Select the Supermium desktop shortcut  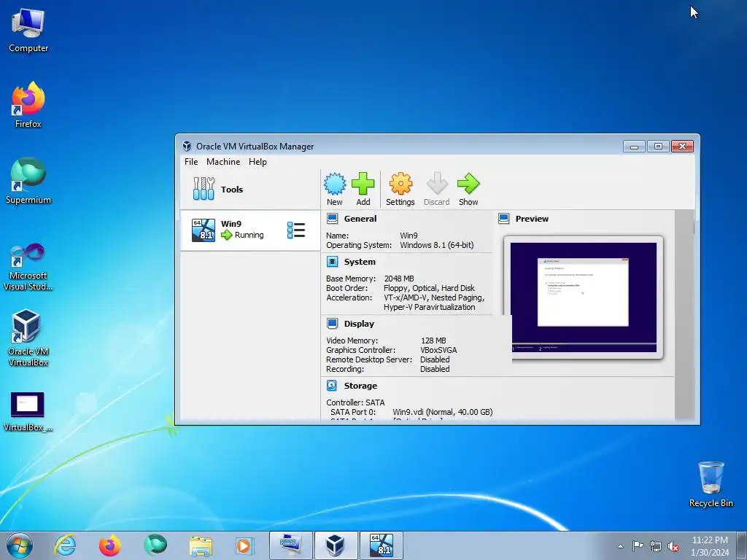tap(28, 181)
